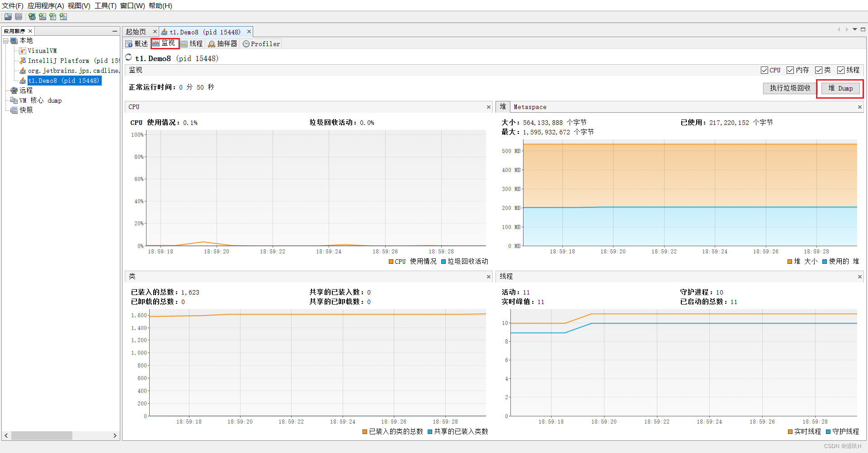Toggle the 内存 memory checkbox
The height and width of the screenshot is (453, 868).
(790, 70)
